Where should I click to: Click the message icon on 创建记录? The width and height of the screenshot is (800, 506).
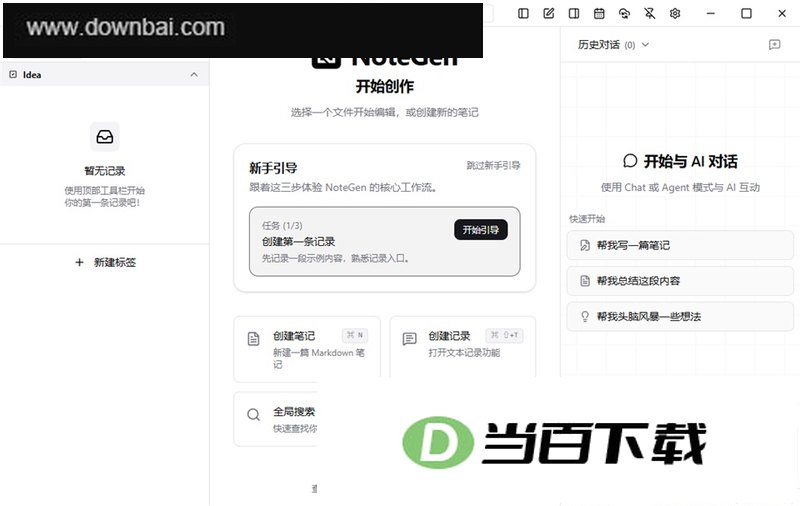click(410, 339)
